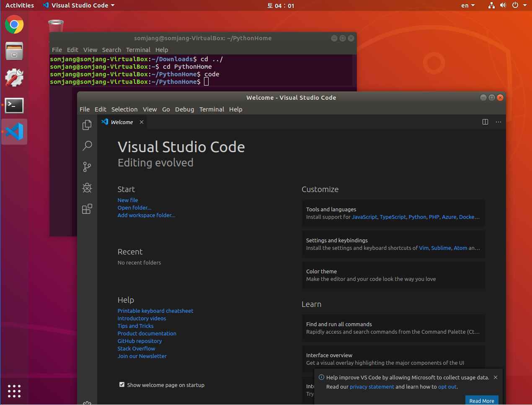Viewport: 532px width, 405px height.
Task: Click the Read More button
Action: pos(482,401)
